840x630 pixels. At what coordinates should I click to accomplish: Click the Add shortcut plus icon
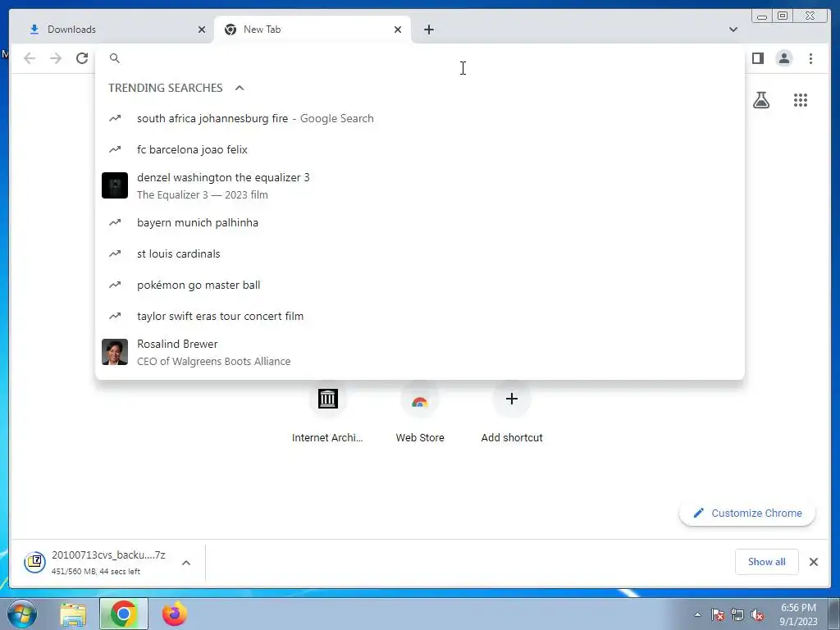coord(512,399)
